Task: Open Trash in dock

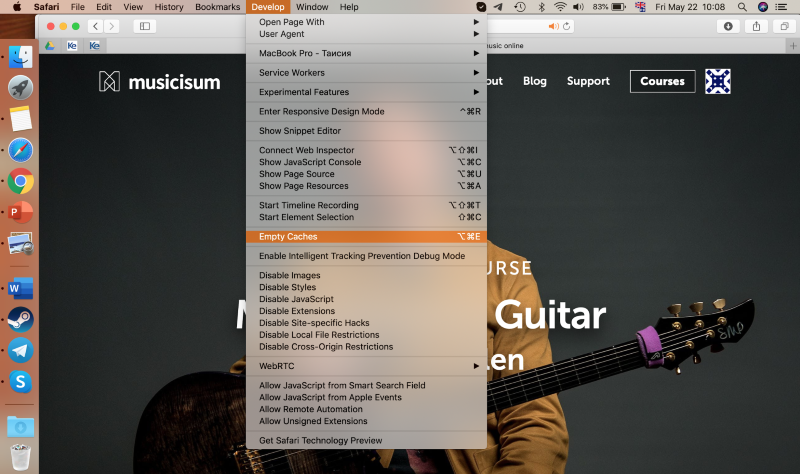Action: [x=20, y=457]
